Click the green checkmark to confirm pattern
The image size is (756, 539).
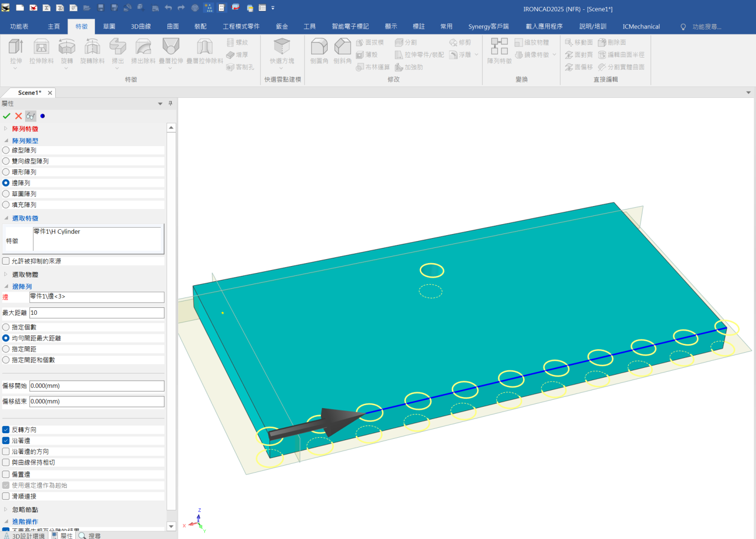tap(6, 116)
